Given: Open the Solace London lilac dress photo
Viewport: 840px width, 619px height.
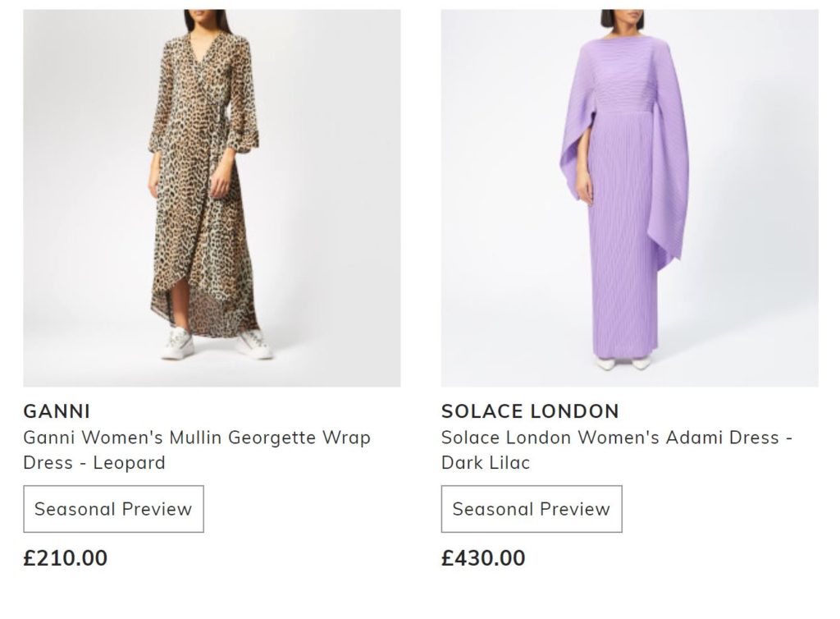Looking at the screenshot, I should 629,198.
